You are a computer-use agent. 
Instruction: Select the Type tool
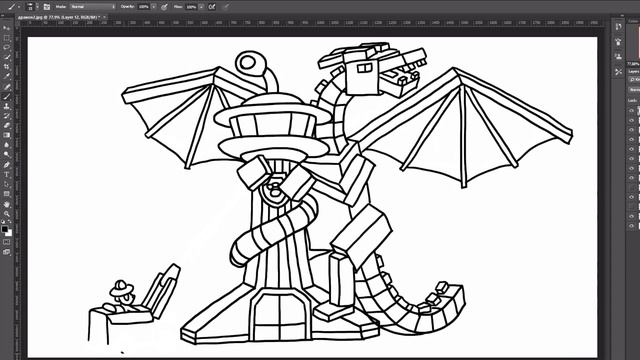point(7,175)
